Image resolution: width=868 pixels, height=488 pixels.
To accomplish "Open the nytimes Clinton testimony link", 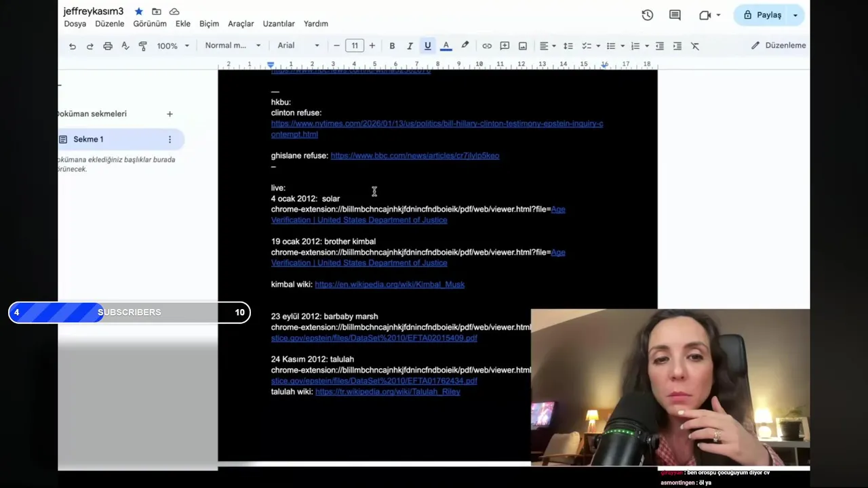I will (x=437, y=129).
